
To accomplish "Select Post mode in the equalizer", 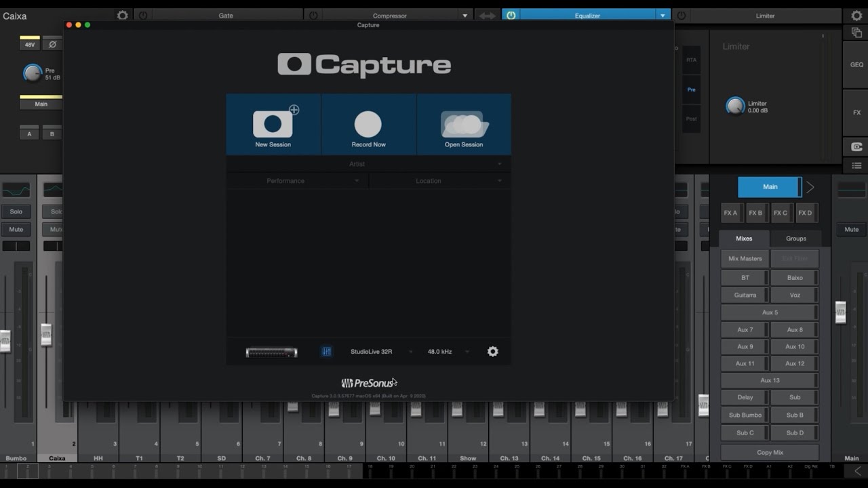I will tap(691, 119).
